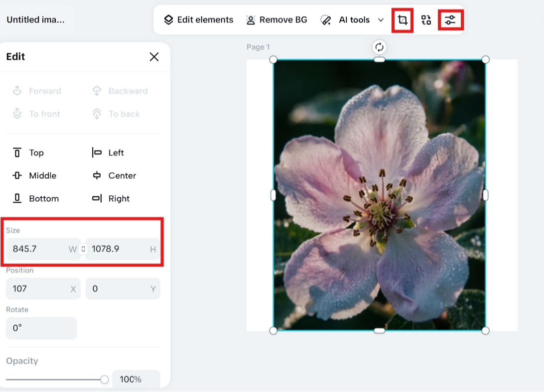Align element to Middle
544x392 pixels.
[34, 175]
